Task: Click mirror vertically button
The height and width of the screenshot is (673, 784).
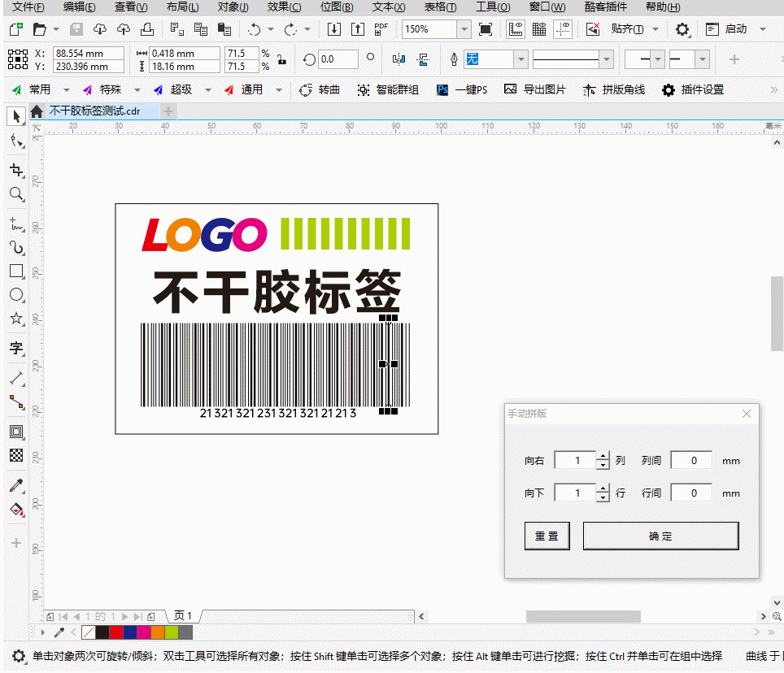Action: pos(423,60)
